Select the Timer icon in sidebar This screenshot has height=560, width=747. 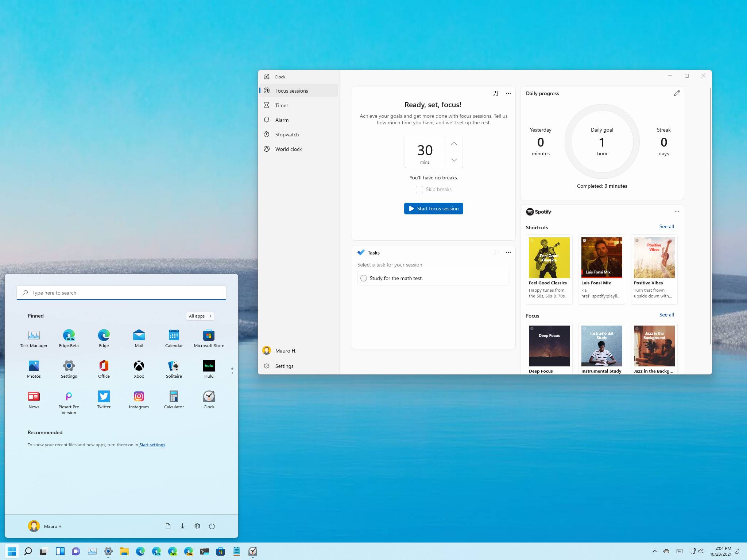(267, 105)
